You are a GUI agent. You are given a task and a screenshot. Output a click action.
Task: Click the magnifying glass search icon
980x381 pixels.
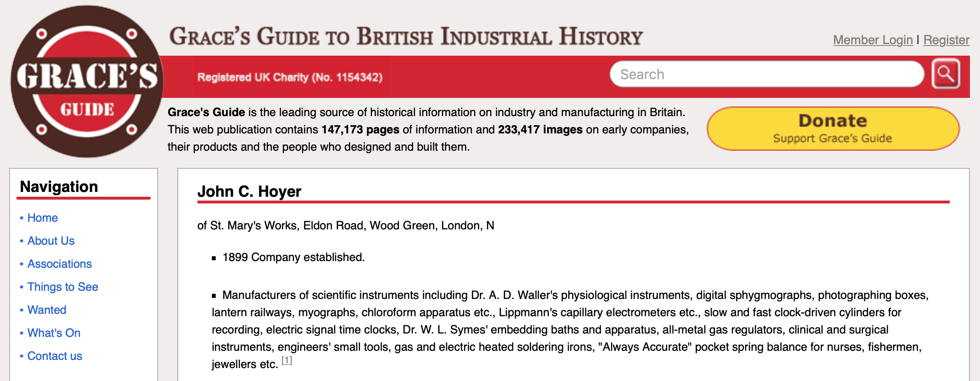tap(945, 74)
